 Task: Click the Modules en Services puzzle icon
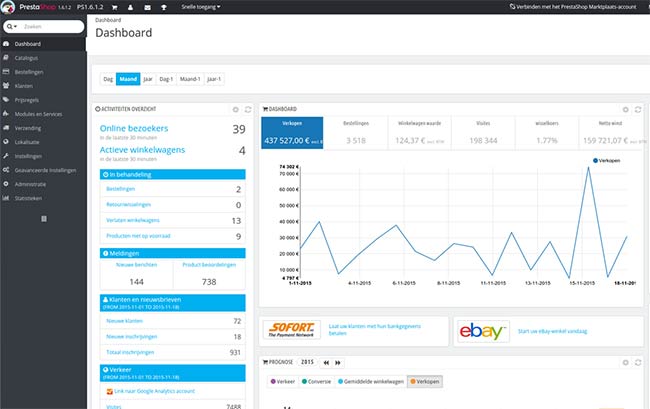[6, 114]
